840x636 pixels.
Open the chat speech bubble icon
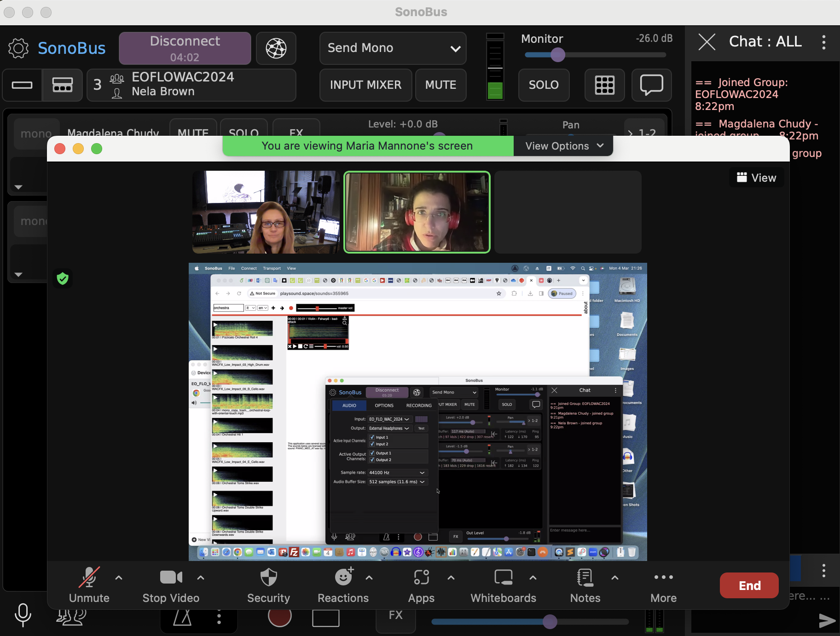click(x=651, y=85)
